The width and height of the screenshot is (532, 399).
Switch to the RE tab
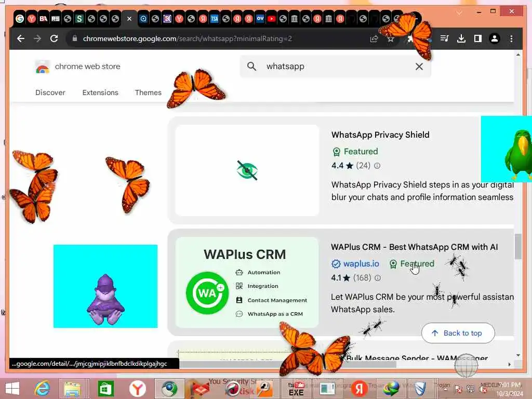pyautogui.click(x=55, y=19)
